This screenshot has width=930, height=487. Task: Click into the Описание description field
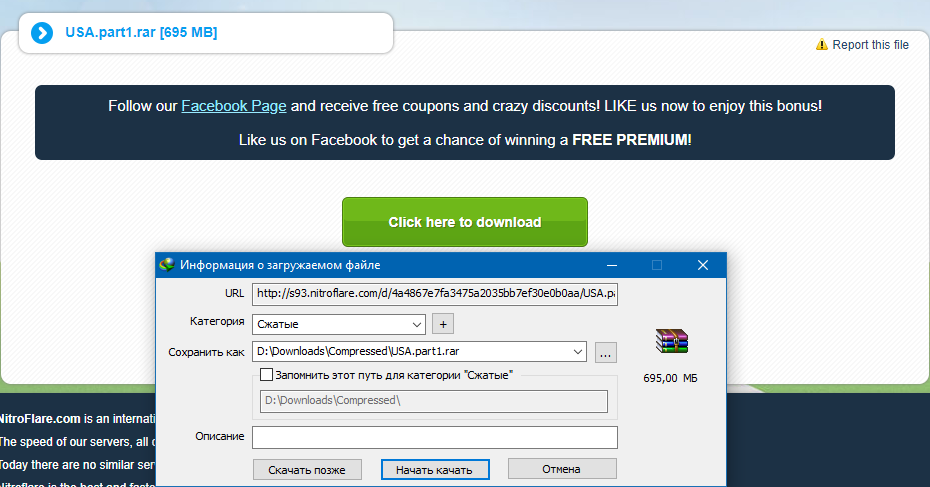click(435, 437)
